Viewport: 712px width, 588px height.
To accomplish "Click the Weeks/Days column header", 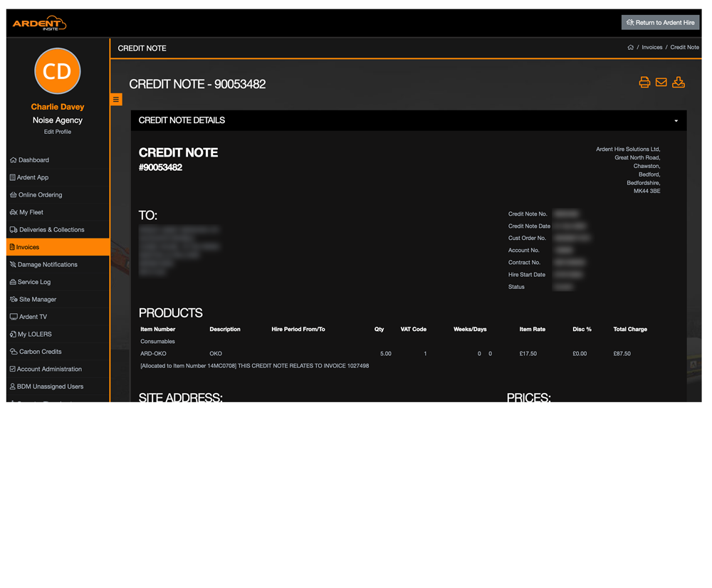I will pos(470,329).
